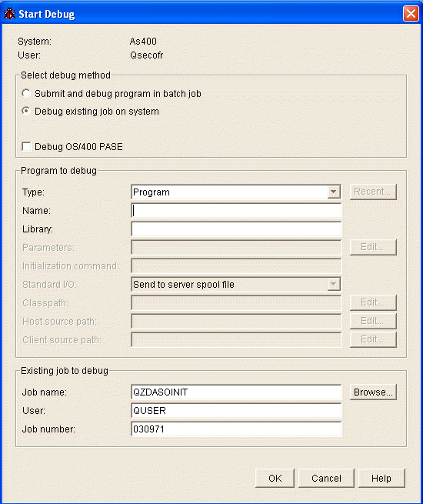The height and width of the screenshot is (504, 423).
Task: Enable the Debug OS/400 PASE checkbox
Action: (x=26, y=146)
